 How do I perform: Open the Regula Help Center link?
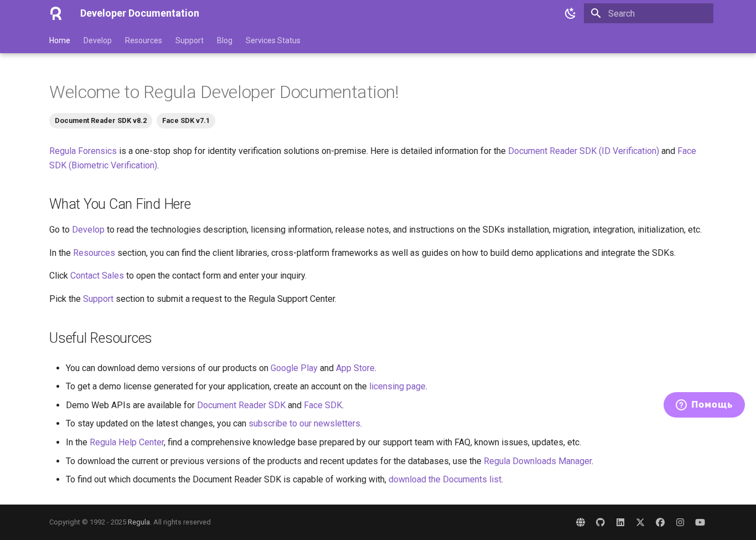click(127, 442)
